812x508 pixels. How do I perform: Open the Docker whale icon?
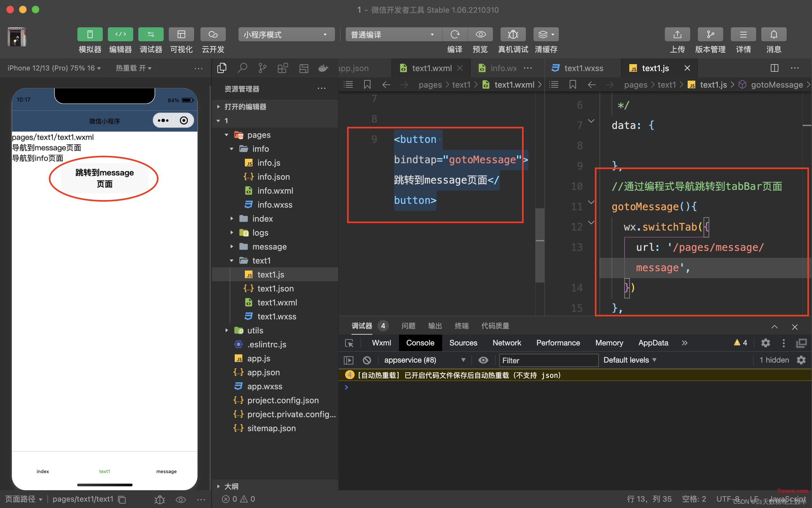[323, 68]
